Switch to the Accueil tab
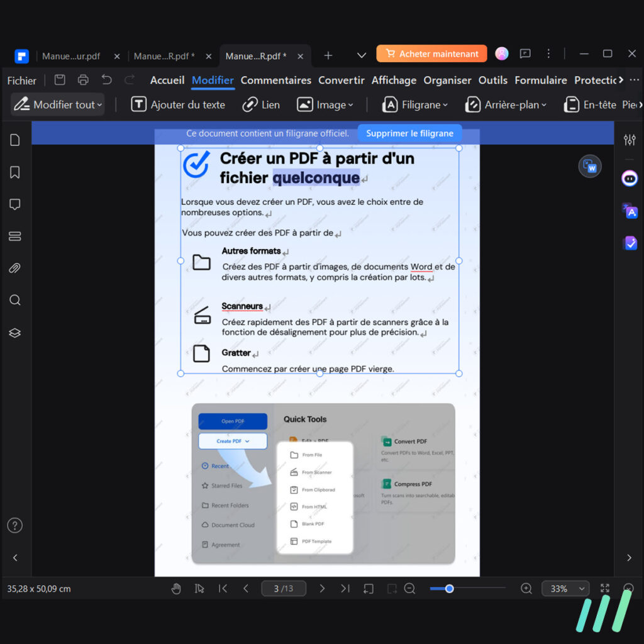This screenshot has width=644, height=644. (x=167, y=80)
